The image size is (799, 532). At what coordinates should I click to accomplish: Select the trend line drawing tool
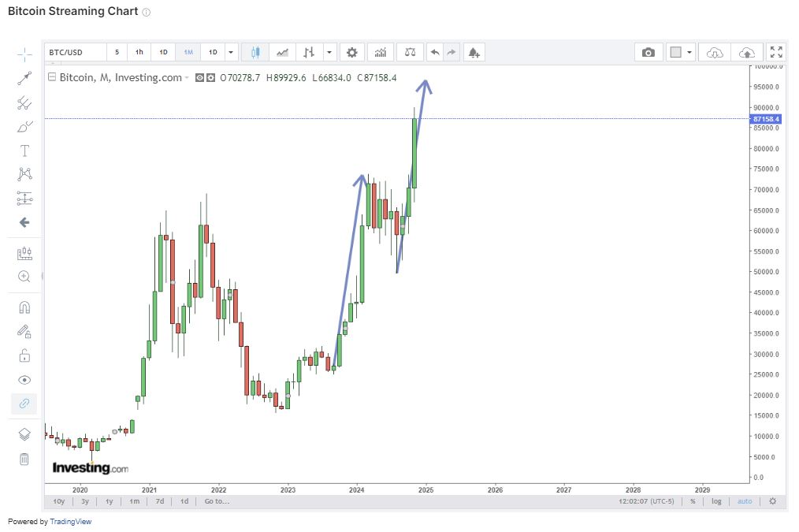pyautogui.click(x=24, y=78)
